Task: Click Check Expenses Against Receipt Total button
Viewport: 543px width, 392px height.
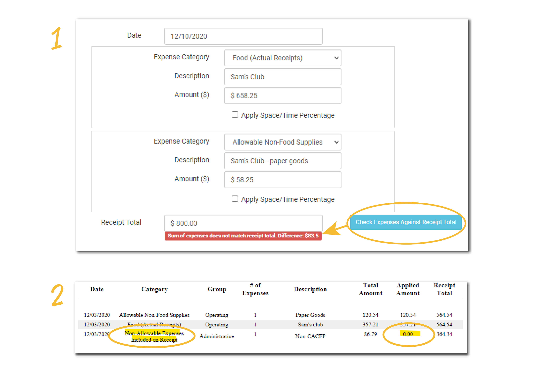Action: (x=406, y=222)
